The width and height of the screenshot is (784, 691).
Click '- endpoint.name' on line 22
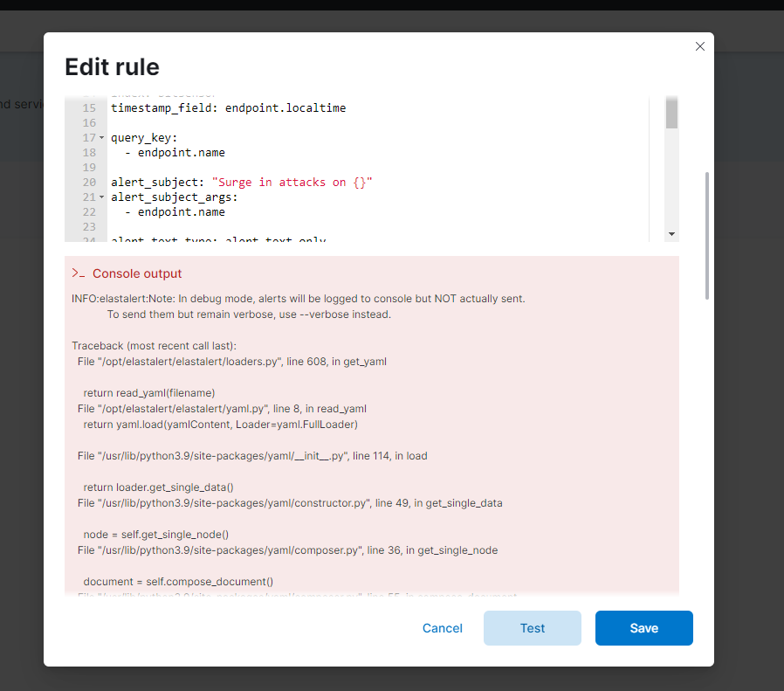click(x=175, y=212)
